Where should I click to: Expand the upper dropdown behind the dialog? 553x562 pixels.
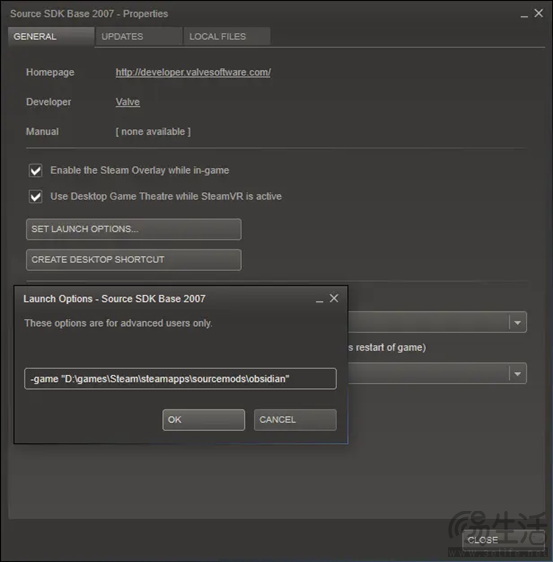pos(517,323)
